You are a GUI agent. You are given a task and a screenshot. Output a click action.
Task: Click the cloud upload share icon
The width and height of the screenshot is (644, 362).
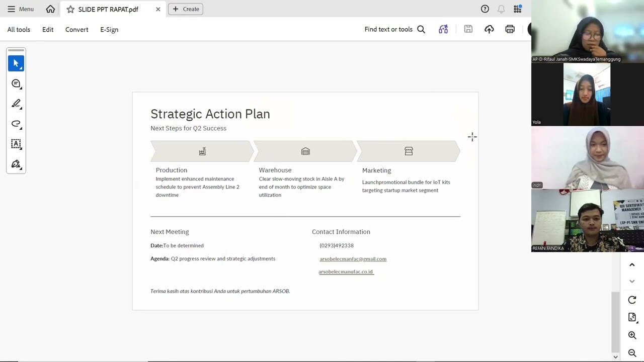click(x=489, y=30)
